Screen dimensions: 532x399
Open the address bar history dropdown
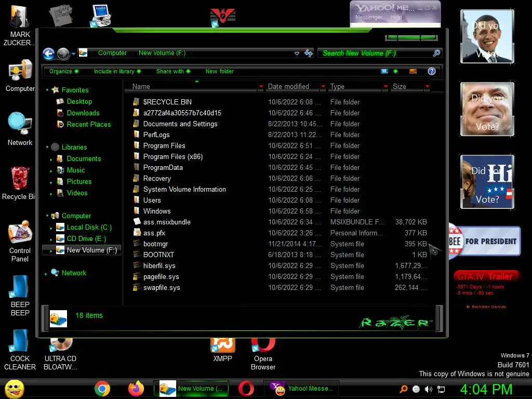[297, 54]
